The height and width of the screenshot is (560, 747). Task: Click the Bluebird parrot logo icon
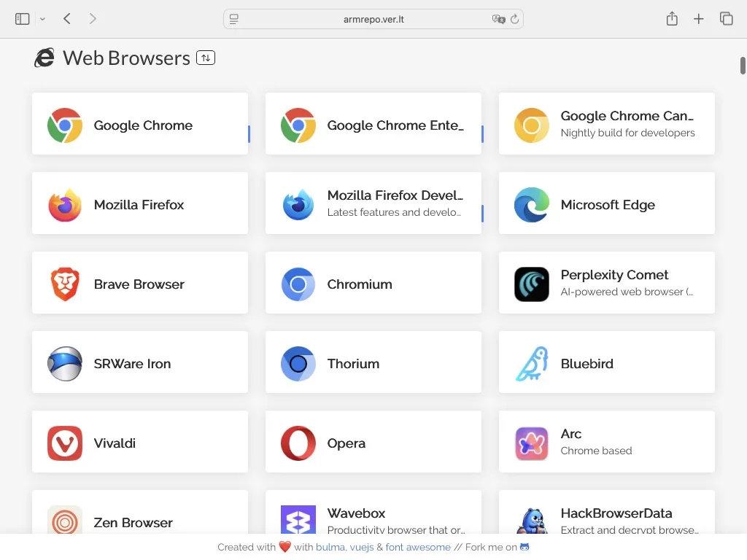pyautogui.click(x=532, y=364)
